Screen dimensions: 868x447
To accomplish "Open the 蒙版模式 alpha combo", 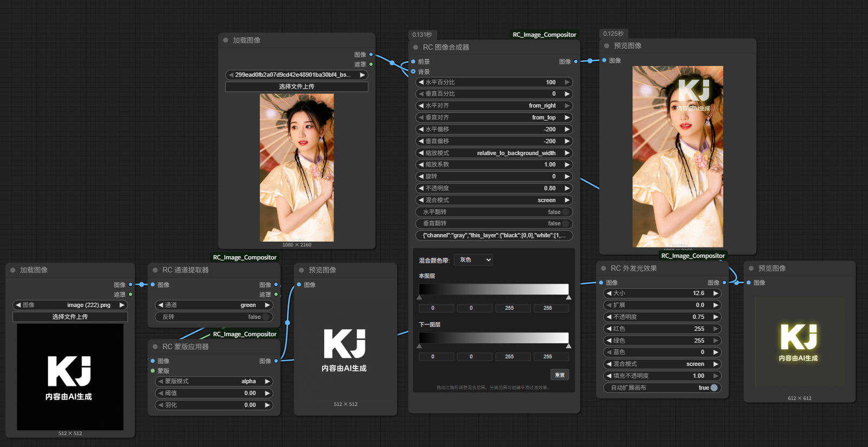I will (x=214, y=382).
